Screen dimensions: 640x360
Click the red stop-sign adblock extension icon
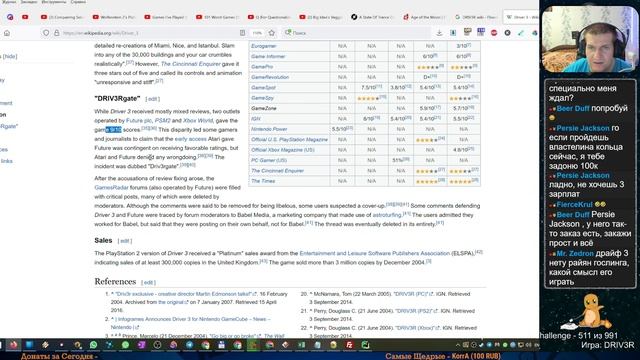[494, 33]
